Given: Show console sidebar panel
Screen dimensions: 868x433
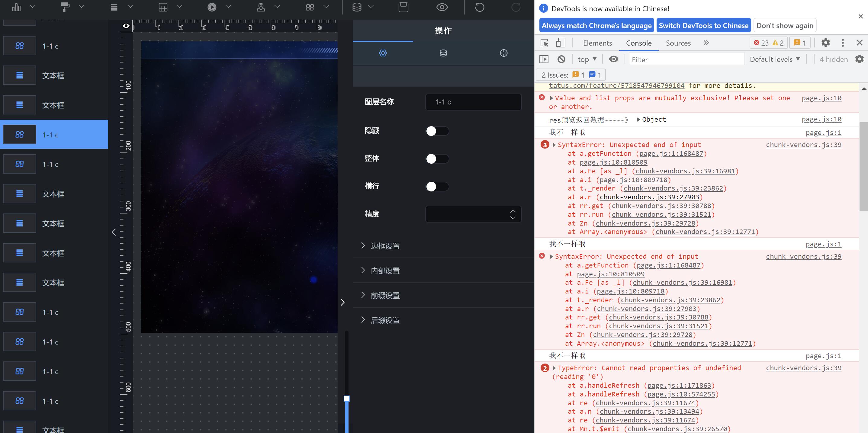Looking at the screenshot, I should pyautogui.click(x=544, y=59).
